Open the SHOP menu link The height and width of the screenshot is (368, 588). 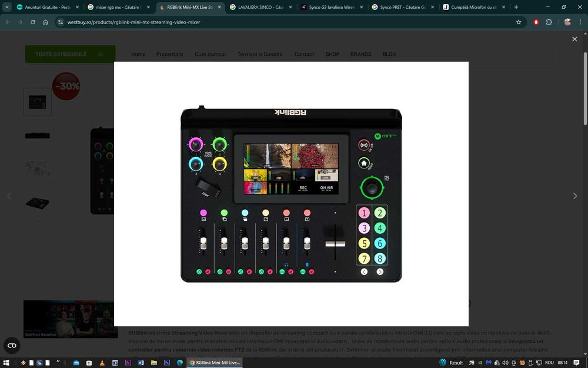pos(332,54)
